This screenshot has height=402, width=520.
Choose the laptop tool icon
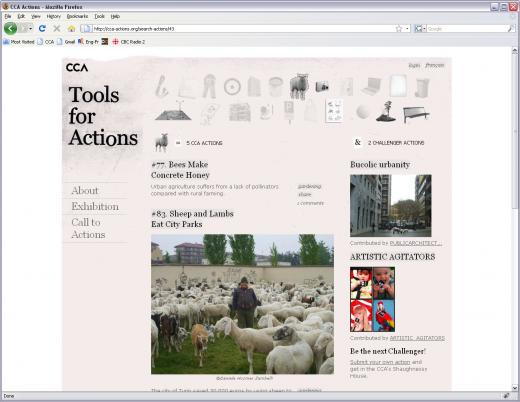click(371, 86)
